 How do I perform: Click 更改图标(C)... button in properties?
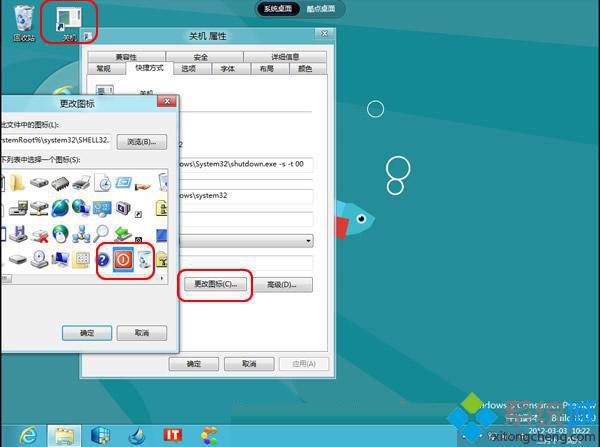pyautogui.click(x=215, y=284)
